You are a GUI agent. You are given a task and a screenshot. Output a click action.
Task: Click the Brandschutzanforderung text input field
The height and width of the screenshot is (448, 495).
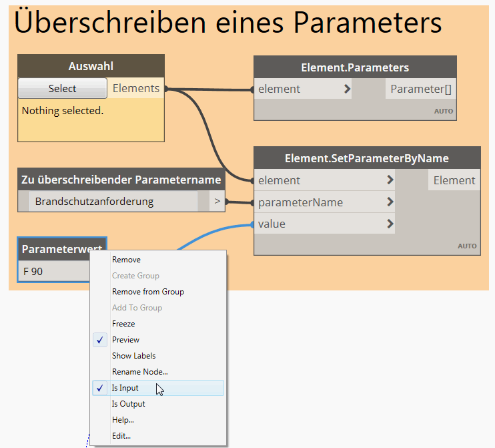[x=113, y=201]
